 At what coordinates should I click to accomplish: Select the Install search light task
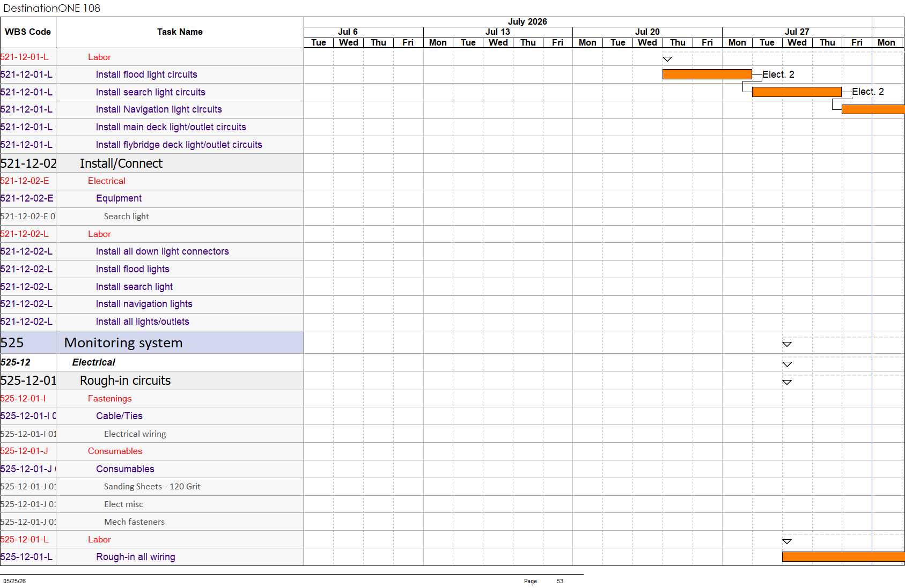134,287
